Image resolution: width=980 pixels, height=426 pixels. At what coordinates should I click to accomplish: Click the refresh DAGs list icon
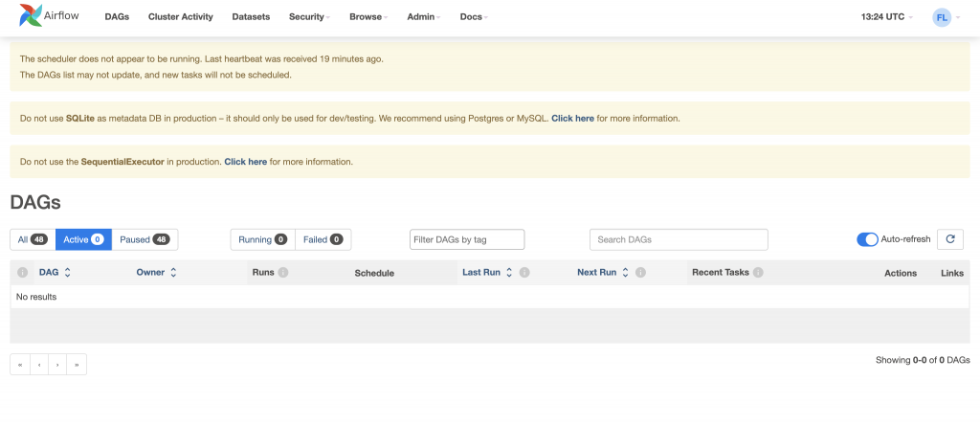(949, 239)
